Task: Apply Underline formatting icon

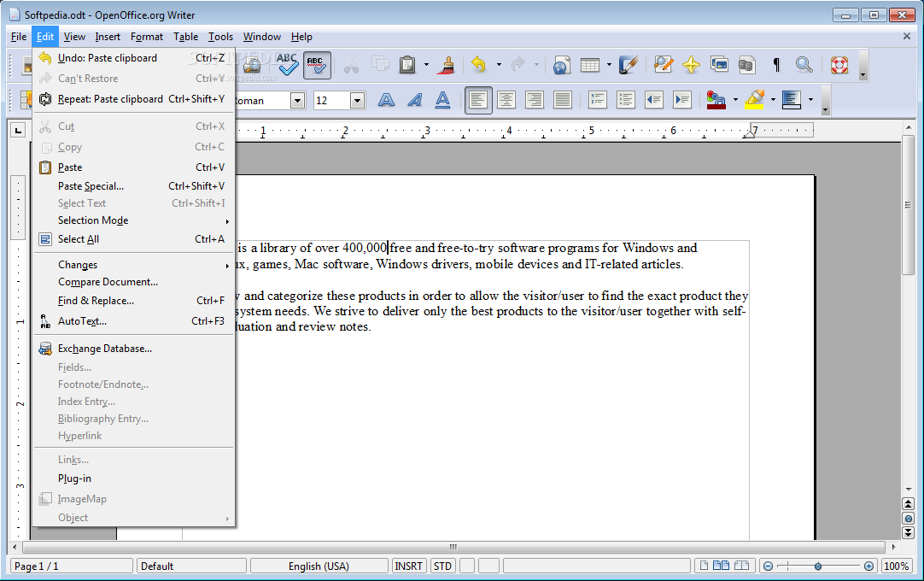Action: (x=442, y=100)
